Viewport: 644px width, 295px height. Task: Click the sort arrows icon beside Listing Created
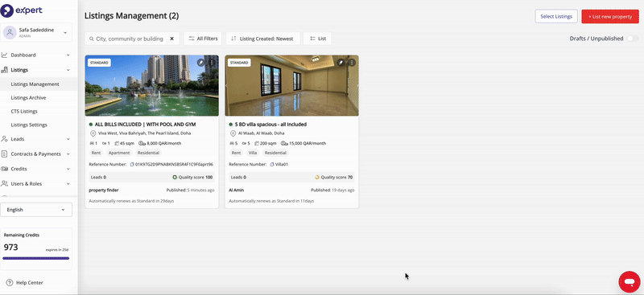[x=233, y=39]
